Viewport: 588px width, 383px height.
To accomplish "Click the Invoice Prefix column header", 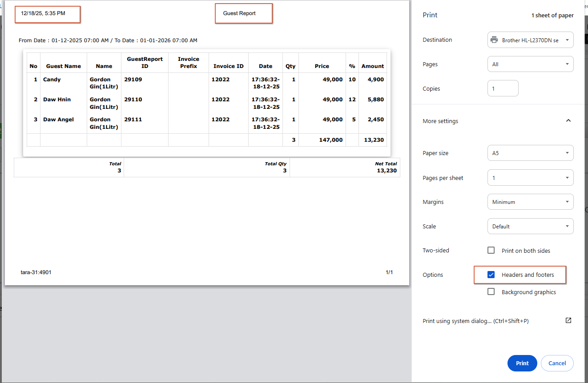I will pyautogui.click(x=189, y=62).
